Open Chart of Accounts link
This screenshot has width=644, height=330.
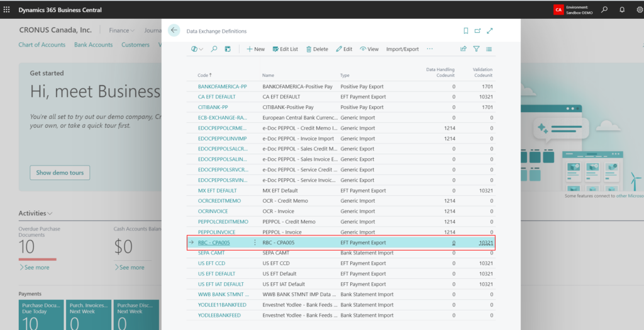pyautogui.click(x=42, y=45)
